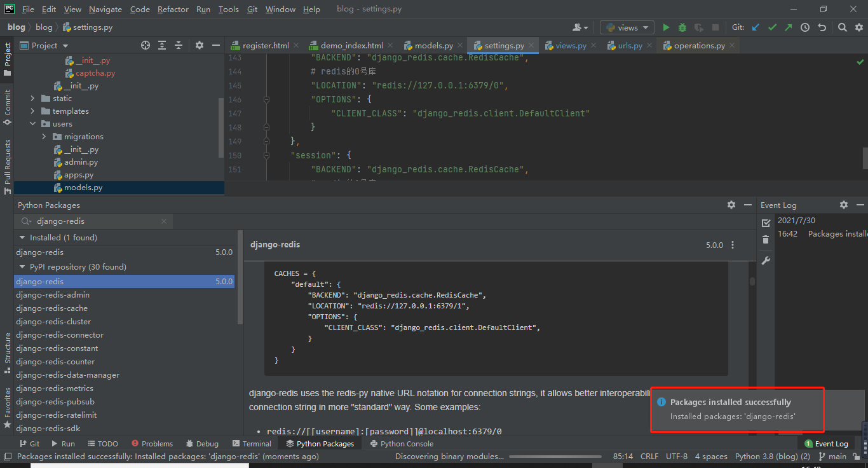This screenshot has width=868, height=468.
Task: Expand all in Project panel
Action: 162,45
